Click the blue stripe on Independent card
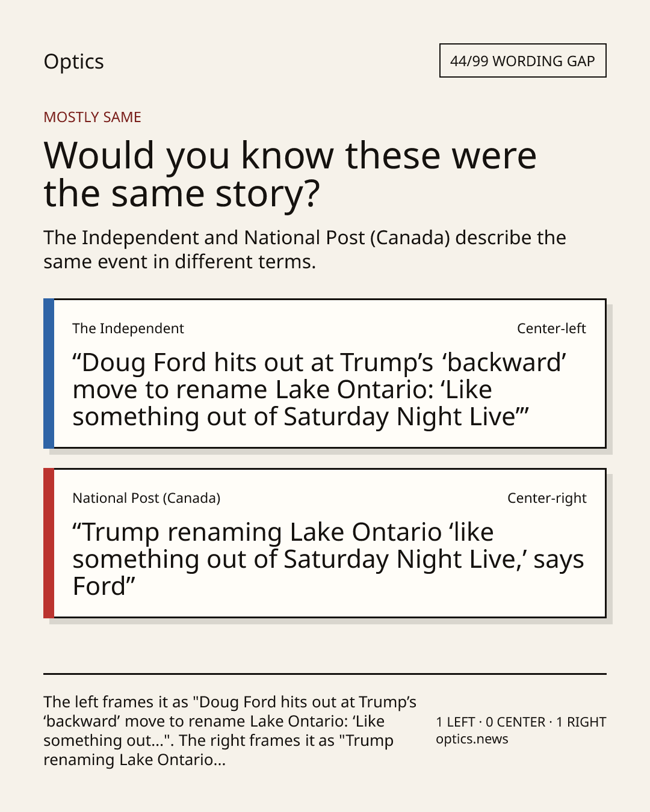This screenshot has height=812, width=650. (49, 374)
